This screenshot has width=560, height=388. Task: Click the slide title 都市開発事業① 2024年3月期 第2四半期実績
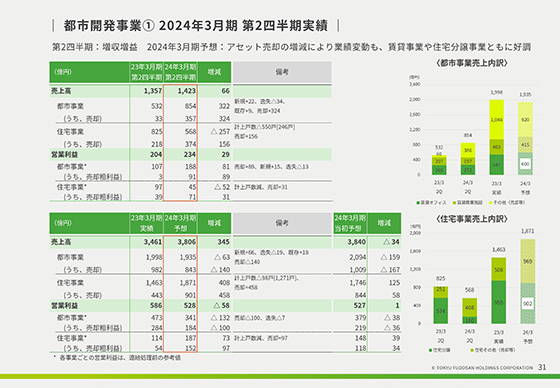(x=196, y=26)
